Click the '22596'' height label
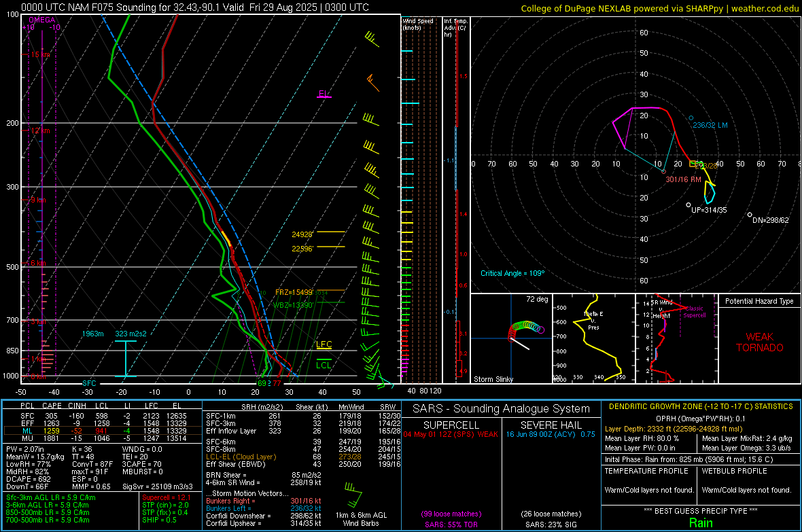Viewport: 802px width, 532px height. pyautogui.click(x=302, y=249)
